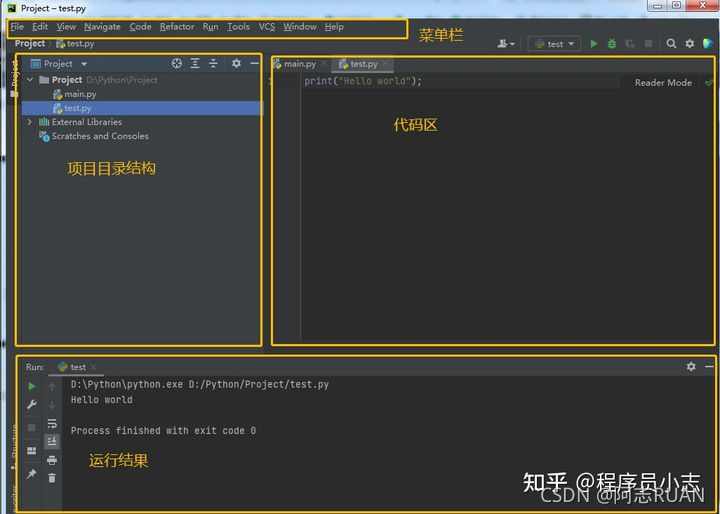The width and height of the screenshot is (720, 514).
Task: Click test.py in the navigation breadcrumb
Action: 75,44
